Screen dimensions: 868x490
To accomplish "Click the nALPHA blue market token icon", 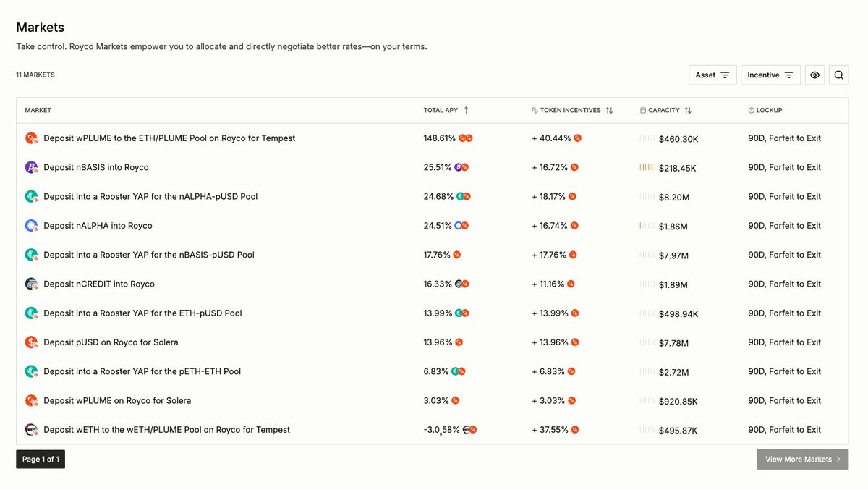I will [31, 226].
